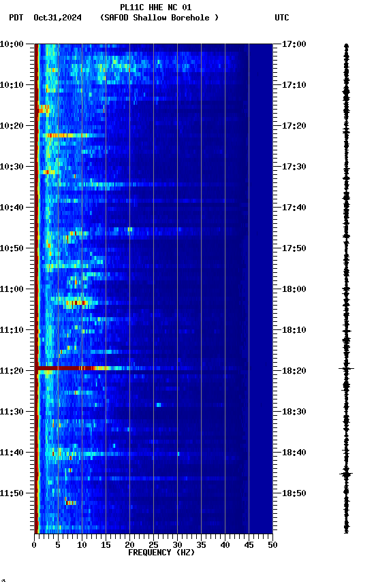Click the 10:50 PDT time label
376x588 pixels.
[12, 248]
